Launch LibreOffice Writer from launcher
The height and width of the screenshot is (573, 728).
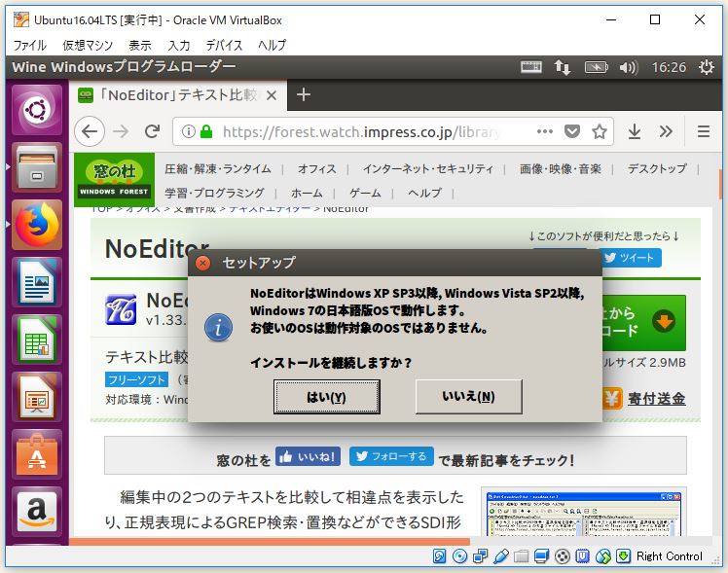[37, 282]
